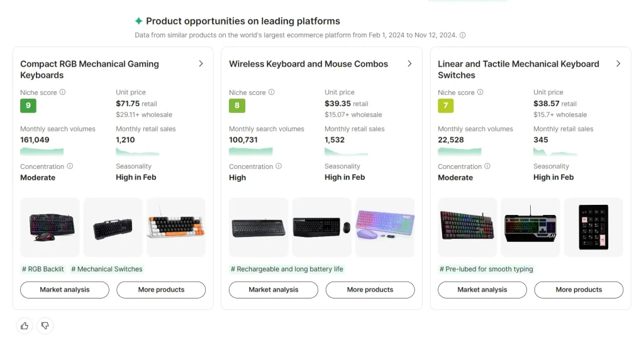644x345 pixels.
Task: Click Niche score info icon in Compact RGB card
Action: [62, 92]
